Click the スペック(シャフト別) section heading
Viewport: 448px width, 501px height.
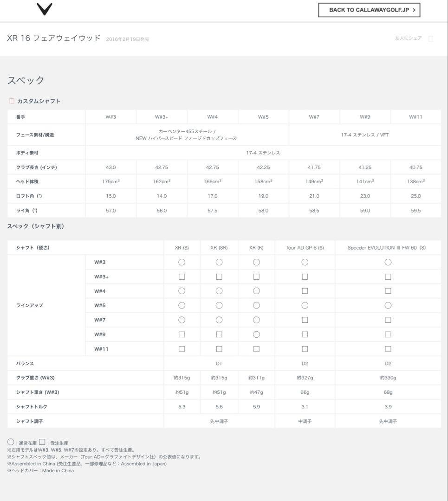[36, 226]
